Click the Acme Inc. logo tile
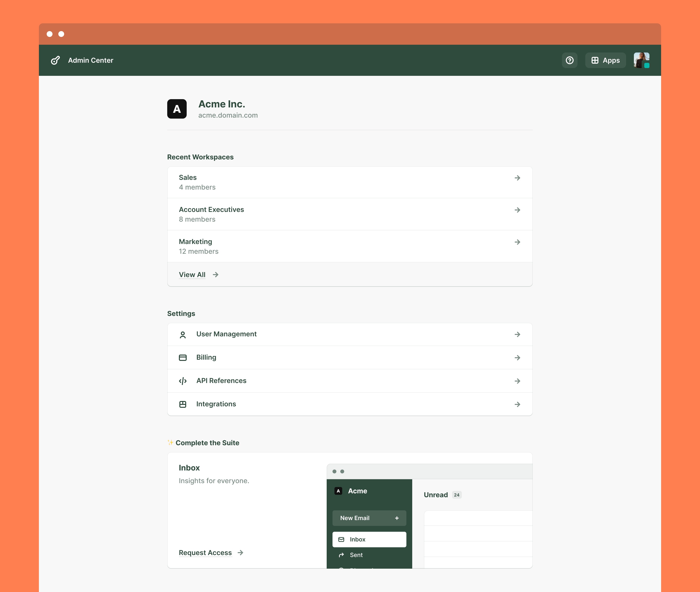This screenshot has height=592, width=700. tap(177, 109)
